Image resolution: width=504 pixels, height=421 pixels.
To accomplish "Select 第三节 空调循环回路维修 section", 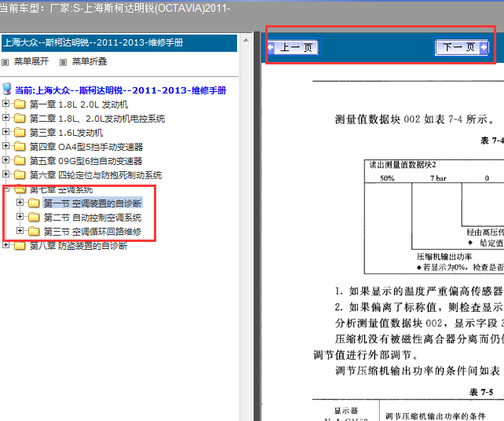I will [93, 232].
